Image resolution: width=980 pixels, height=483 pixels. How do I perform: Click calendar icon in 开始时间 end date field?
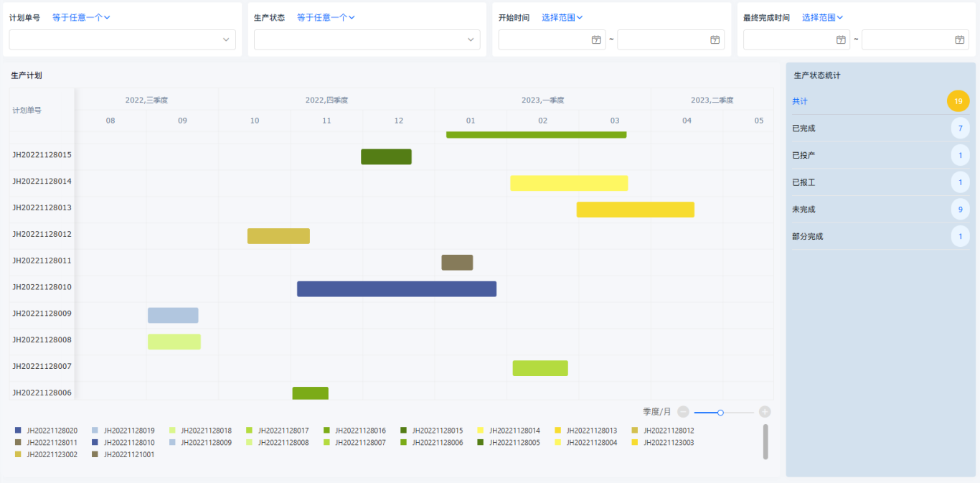point(715,39)
